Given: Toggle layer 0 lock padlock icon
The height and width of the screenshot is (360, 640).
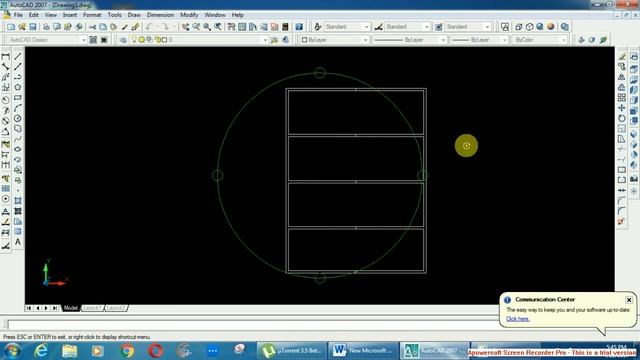Looking at the screenshot, I should point(158,40).
